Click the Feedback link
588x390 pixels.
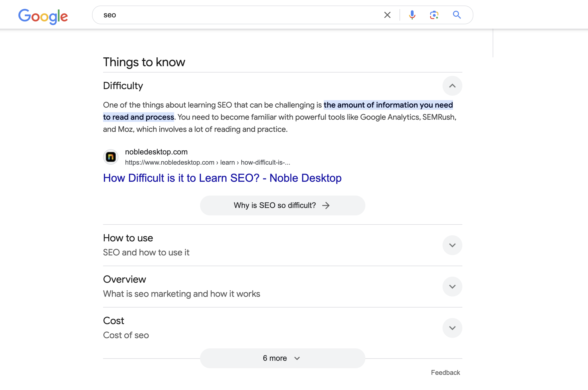[x=445, y=373]
